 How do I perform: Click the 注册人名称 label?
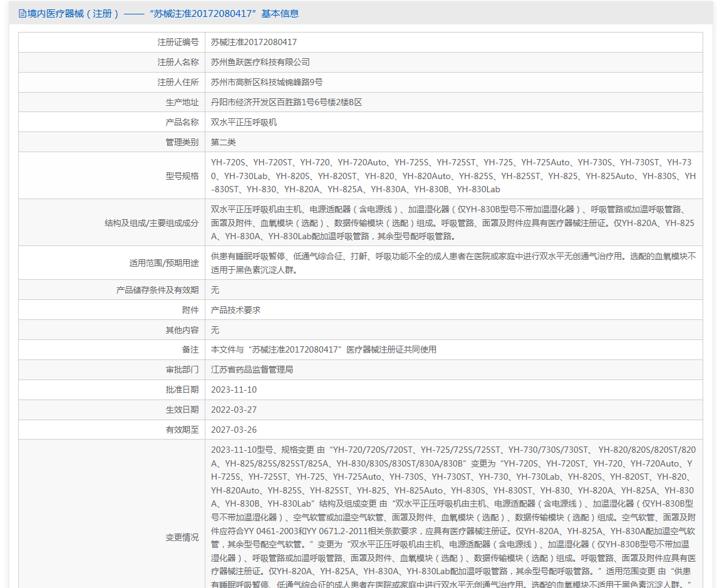point(178,62)
